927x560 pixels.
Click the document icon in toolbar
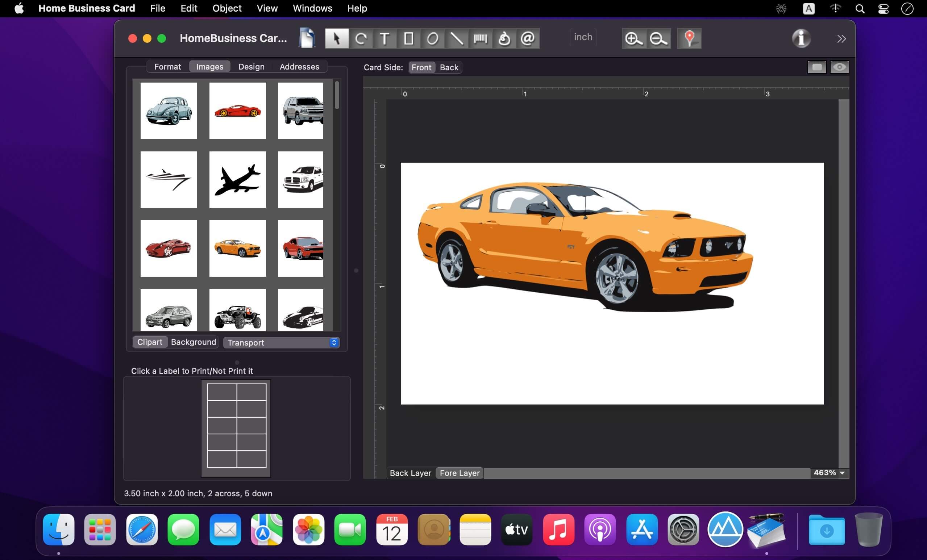[307, 38]
